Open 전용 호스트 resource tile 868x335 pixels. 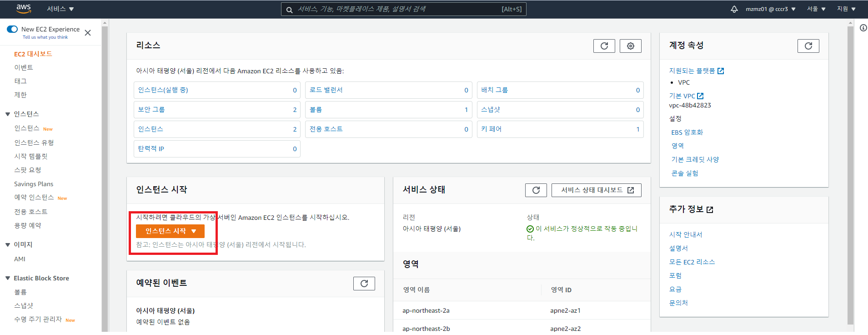pyautogui.click(x=388, y=129)
